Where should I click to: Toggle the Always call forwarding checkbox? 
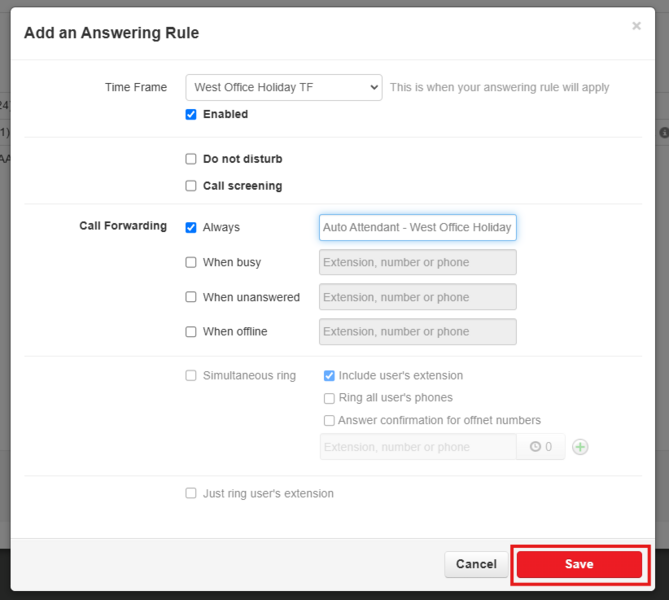pyautogui.click(x=191, y=228)
